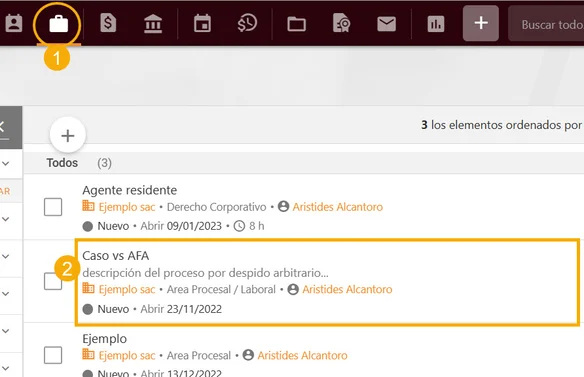Open the bank building icon
This screenshot has width=584, height=377.
[x=153, y=24]
